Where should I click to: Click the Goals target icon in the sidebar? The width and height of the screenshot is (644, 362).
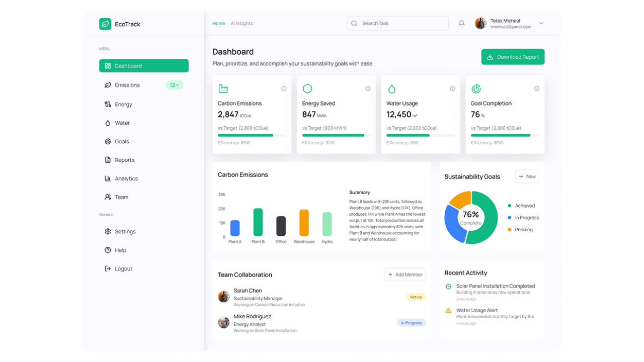point(108,141)
